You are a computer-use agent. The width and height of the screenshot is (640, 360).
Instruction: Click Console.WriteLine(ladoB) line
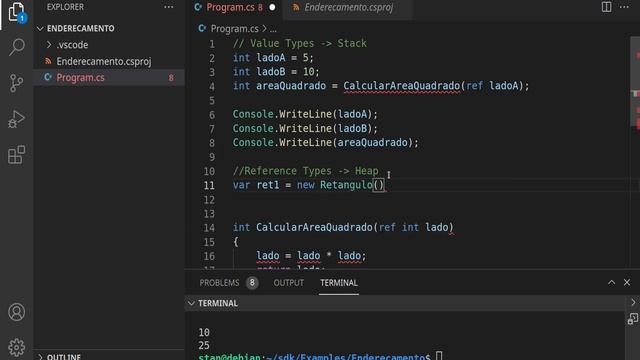[305, 129]
